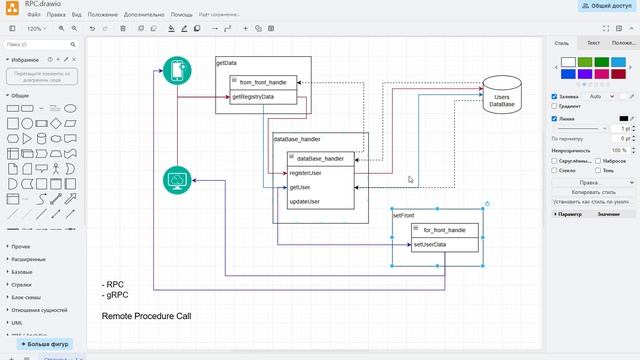Click the zoom out magnifier icon
640x360 pixels.
74,29
